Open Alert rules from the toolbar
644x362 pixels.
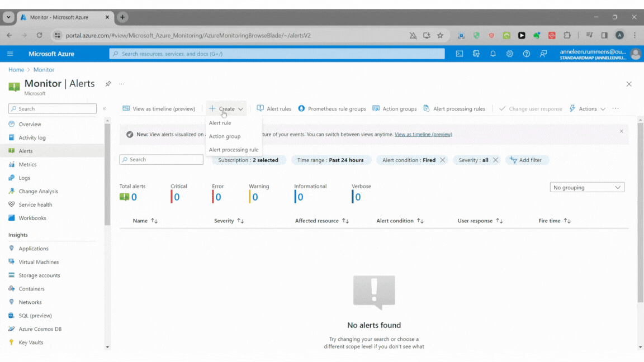[x=274, y=109]
